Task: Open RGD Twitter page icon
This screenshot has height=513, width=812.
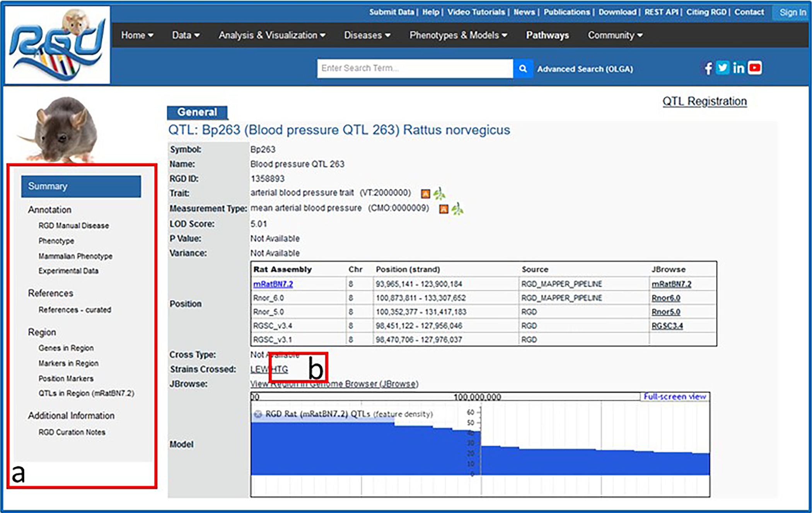Action: [x=722, y=68]
